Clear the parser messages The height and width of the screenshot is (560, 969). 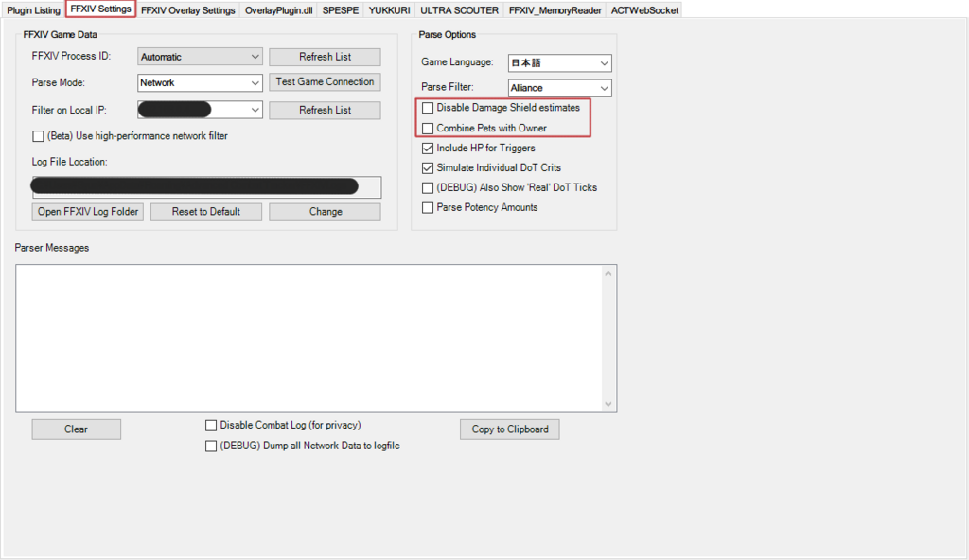coord(76,429)
